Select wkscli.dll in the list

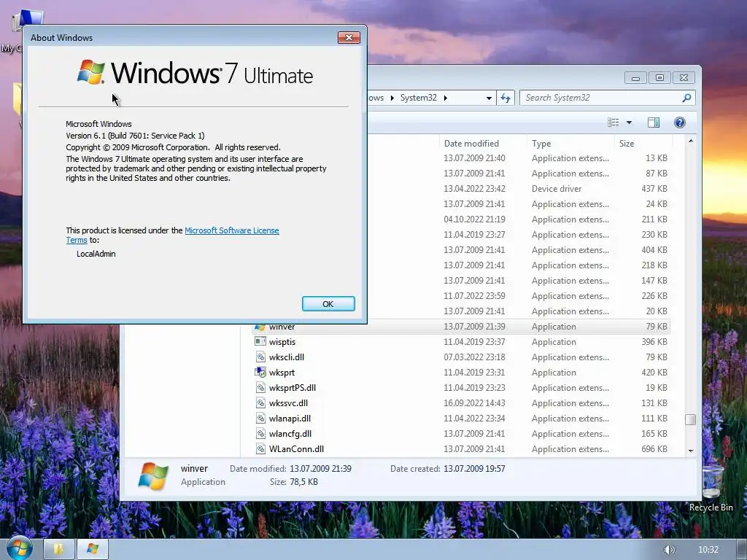tap(286, 357)
